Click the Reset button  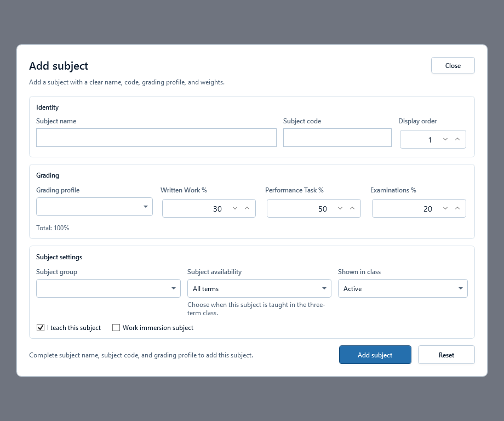tap(446, 355)
